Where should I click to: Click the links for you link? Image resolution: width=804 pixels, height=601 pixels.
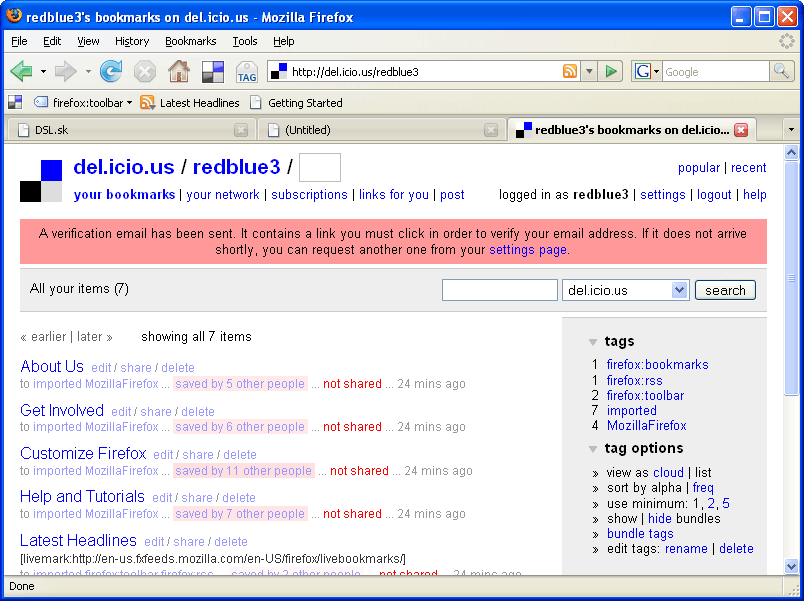[x=393, y=195]
